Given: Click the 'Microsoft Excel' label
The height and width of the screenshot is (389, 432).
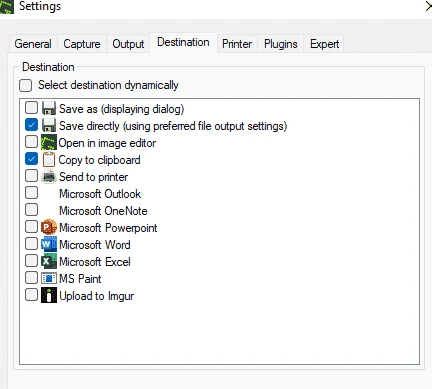Looking at the screenshot, I should point(95,262).
